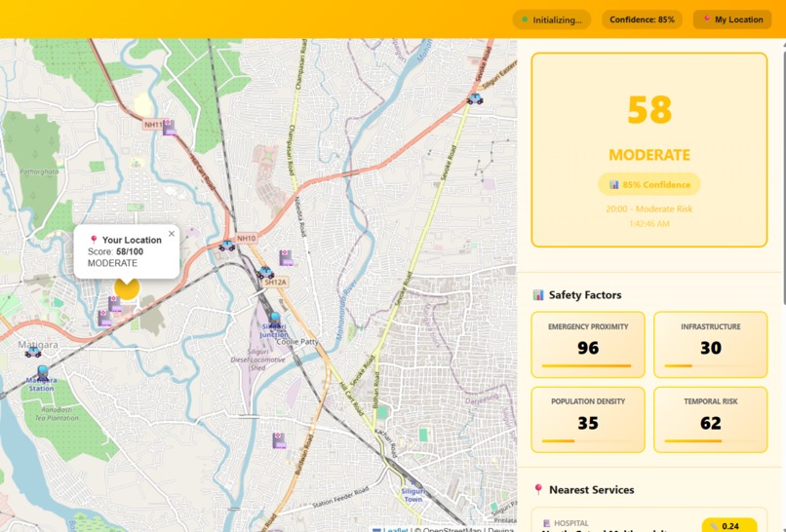The width and height of the screenshot is (786, 532).
Task: Close the Your Location popup
Action: tap(172, 234)
